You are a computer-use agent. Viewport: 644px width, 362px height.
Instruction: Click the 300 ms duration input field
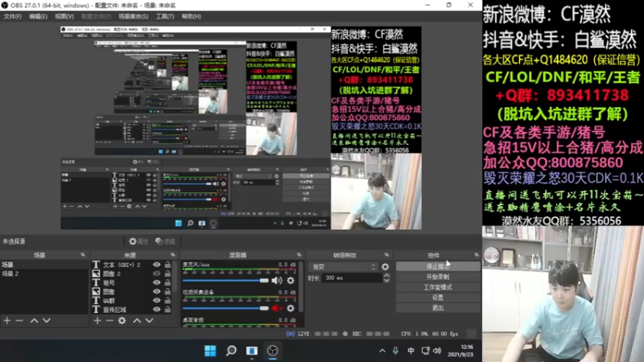tap(353, 278)
